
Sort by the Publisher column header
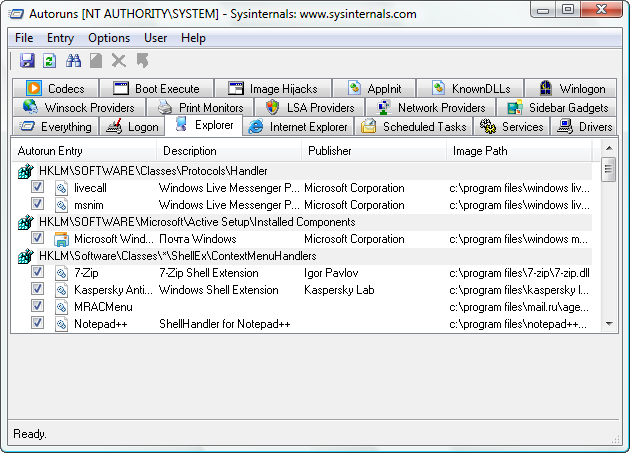[374, 151]
